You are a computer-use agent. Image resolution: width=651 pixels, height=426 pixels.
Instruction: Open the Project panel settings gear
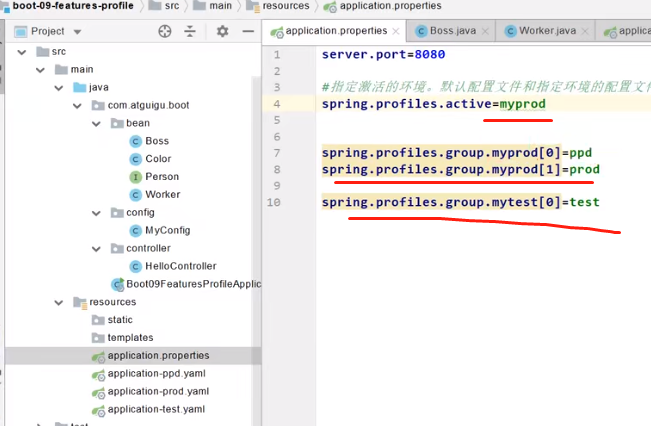[223, 31]
